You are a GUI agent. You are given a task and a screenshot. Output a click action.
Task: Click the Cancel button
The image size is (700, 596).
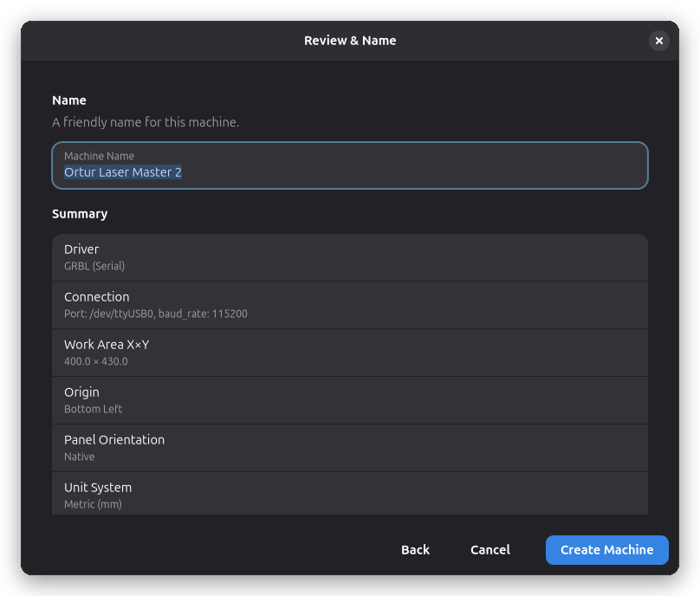(489, 549)
